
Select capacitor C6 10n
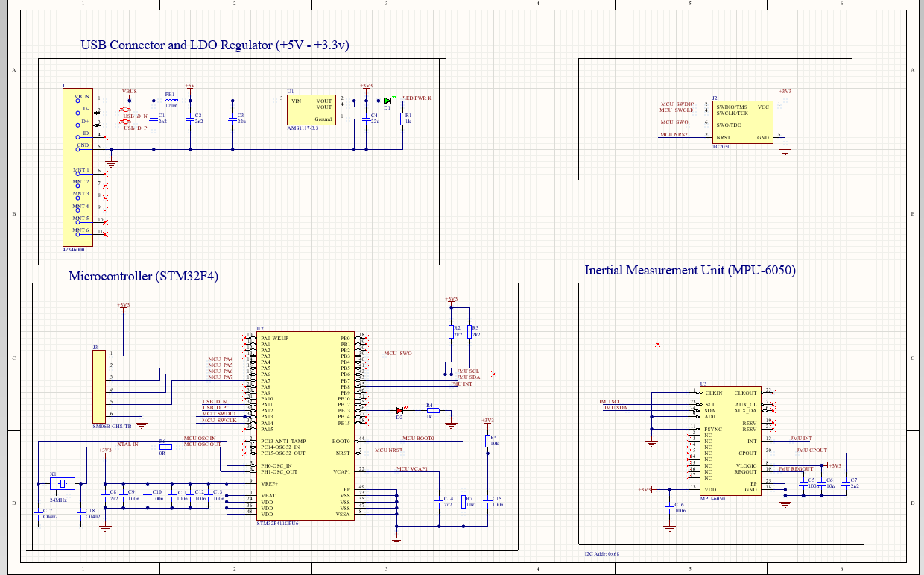[x=821, y=483]
